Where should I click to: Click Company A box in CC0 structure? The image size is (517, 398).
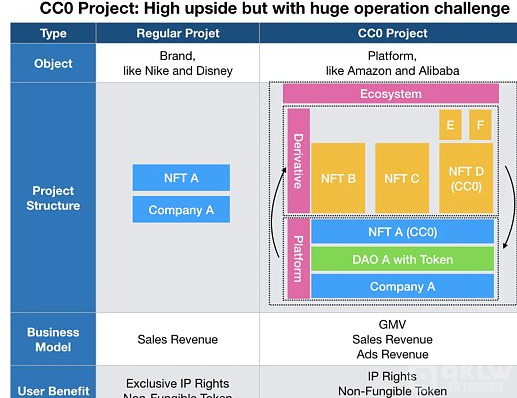[x=402, y=286]
